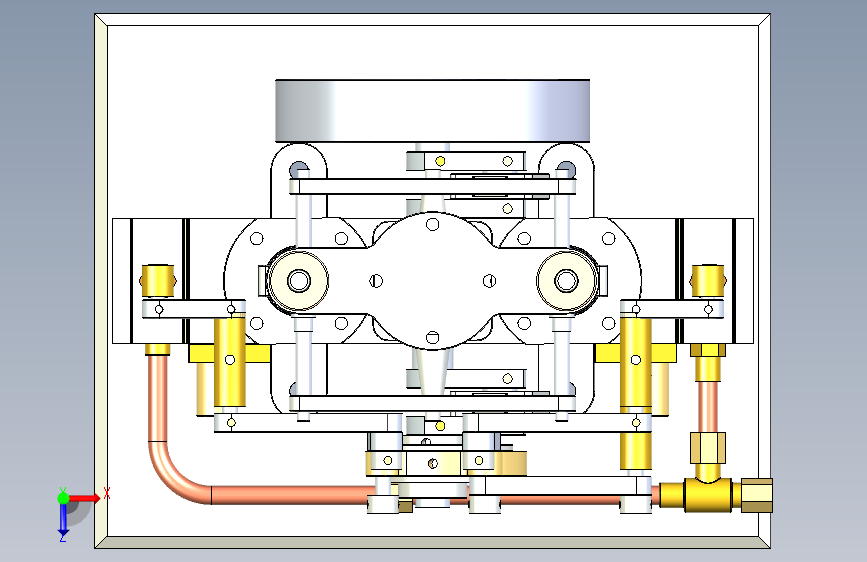This screenshot has width=867, height=562.
Task: Select the left slotted screw on cover plate
Action: pos(376,281)
